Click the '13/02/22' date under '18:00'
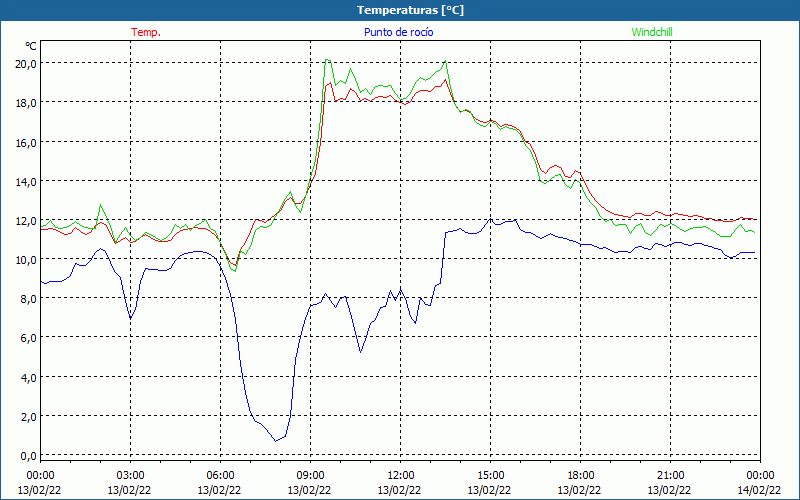 pos(580,490)
